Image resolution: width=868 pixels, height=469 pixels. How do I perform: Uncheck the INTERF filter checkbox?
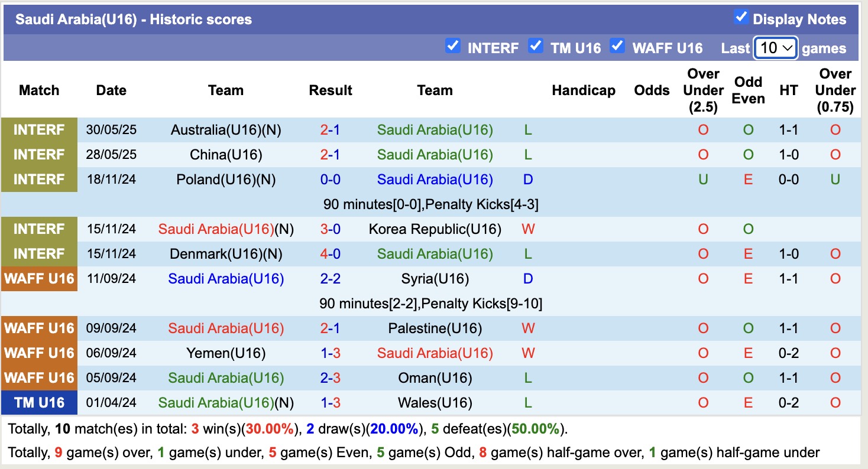tap(453, 47)
